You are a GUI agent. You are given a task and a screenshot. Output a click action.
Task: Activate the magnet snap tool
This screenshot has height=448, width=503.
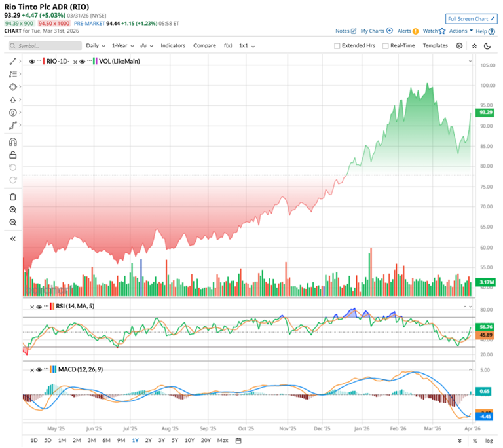[13, 142]
